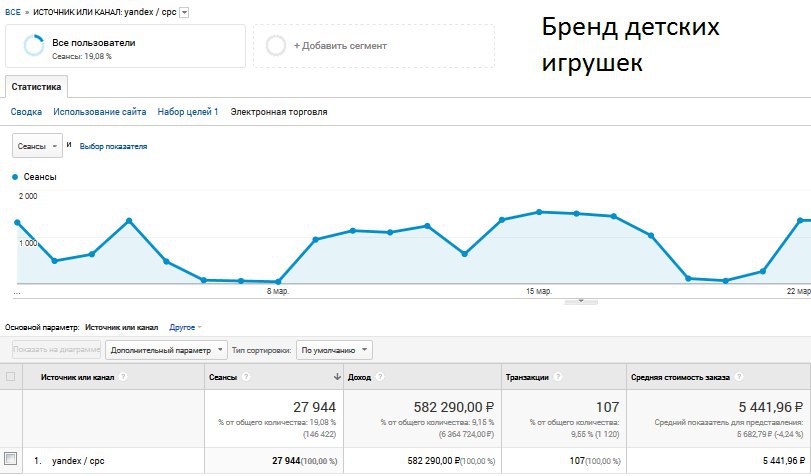Open the yandex / cpc row link
Screen dimensions: 811x476
tap(78, 460)
